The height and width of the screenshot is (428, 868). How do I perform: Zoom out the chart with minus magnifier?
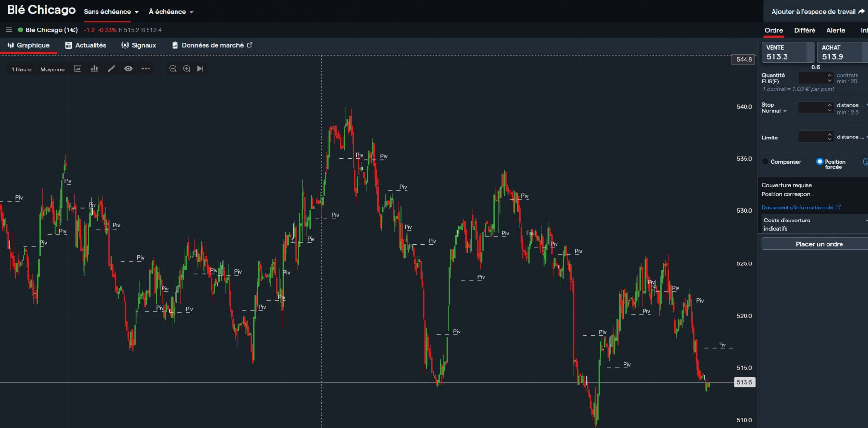coord(173,69)
